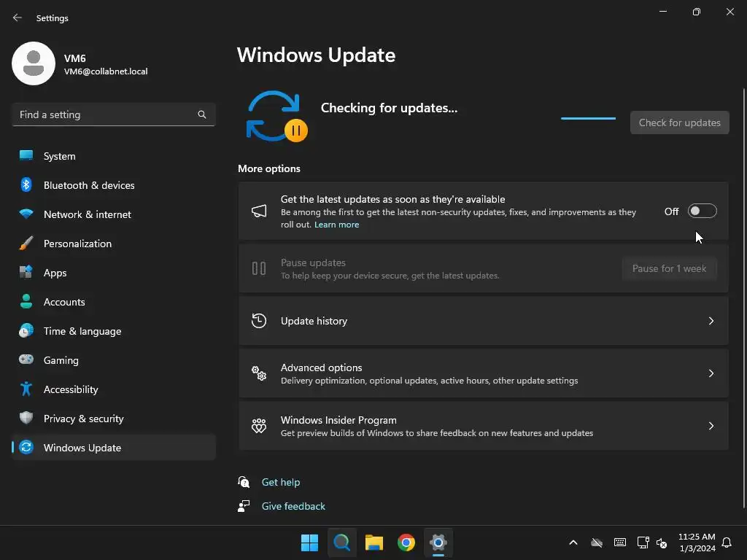Click the Time & language globe-clock icon
The width and height of the screenshot is (747, 560).
(26, 330)
